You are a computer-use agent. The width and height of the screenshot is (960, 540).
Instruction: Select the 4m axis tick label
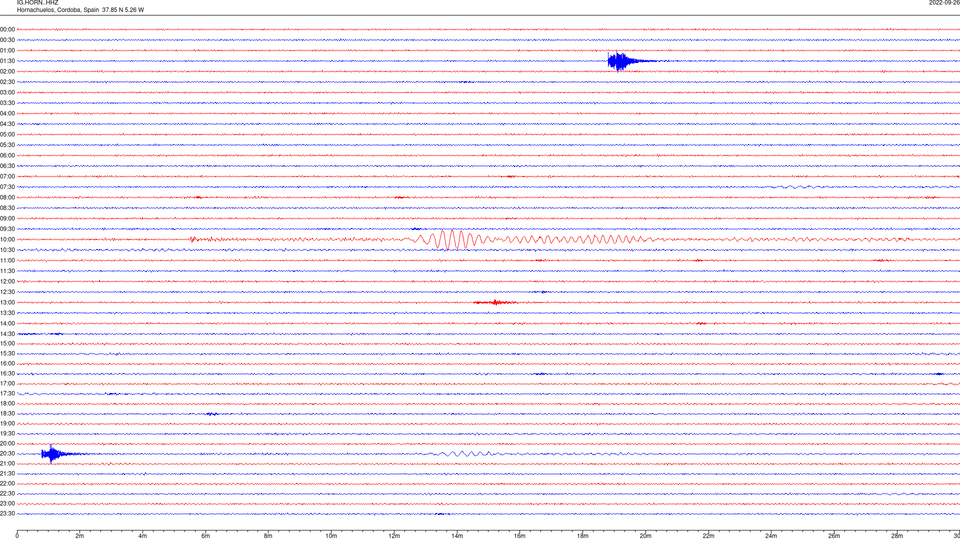[143, 536]
